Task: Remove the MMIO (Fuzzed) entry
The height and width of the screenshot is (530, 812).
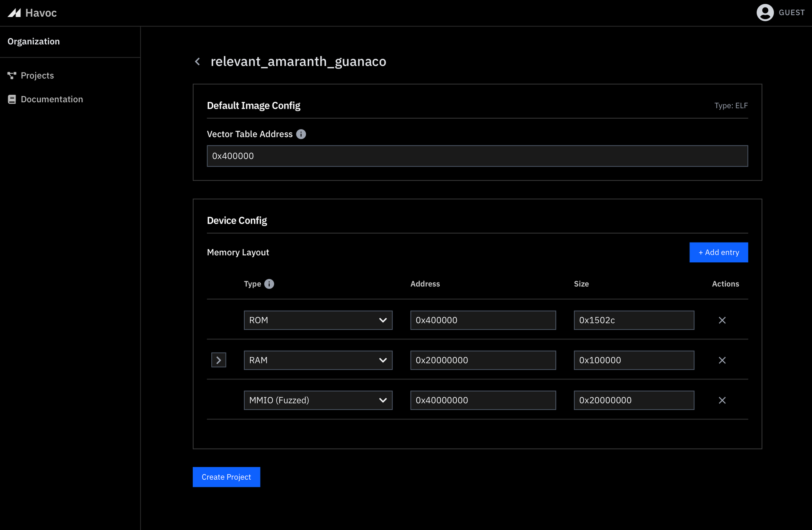Action: click(x=722, y=400)
